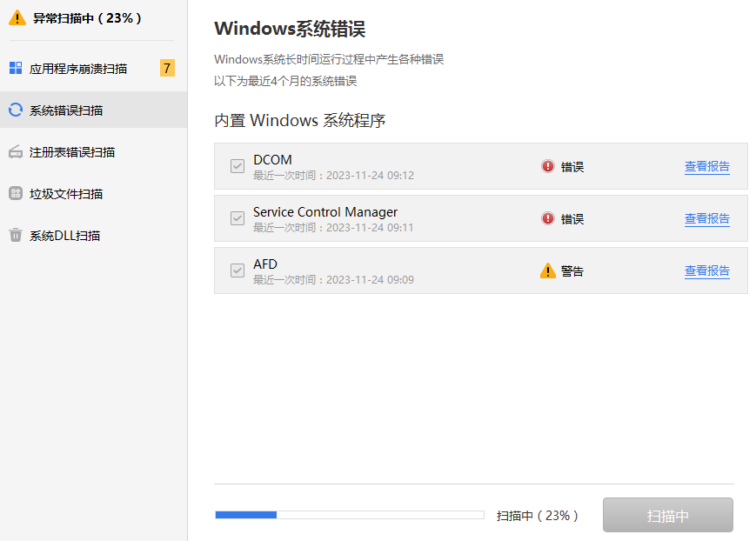
Task: Open 查看报告 link for DCOM
Action: (706, 167)
